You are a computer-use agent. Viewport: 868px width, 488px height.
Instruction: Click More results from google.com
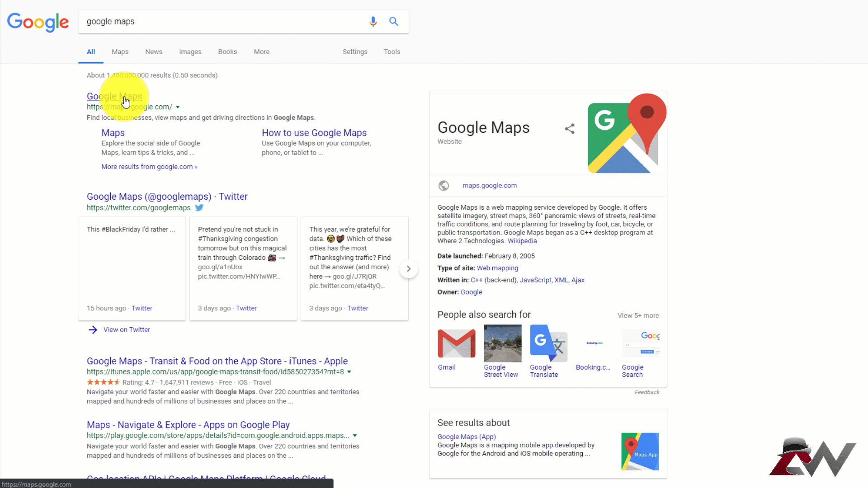149,167
